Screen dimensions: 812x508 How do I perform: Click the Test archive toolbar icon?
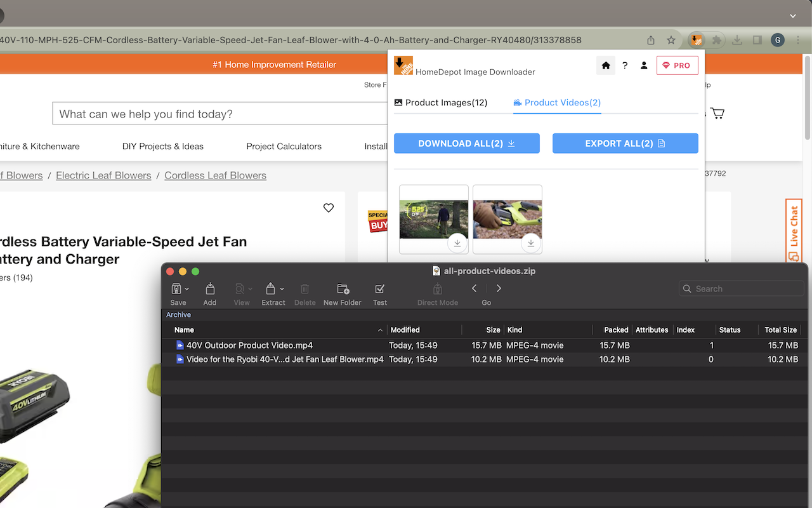pyautogui.click(x=380, y=289)
